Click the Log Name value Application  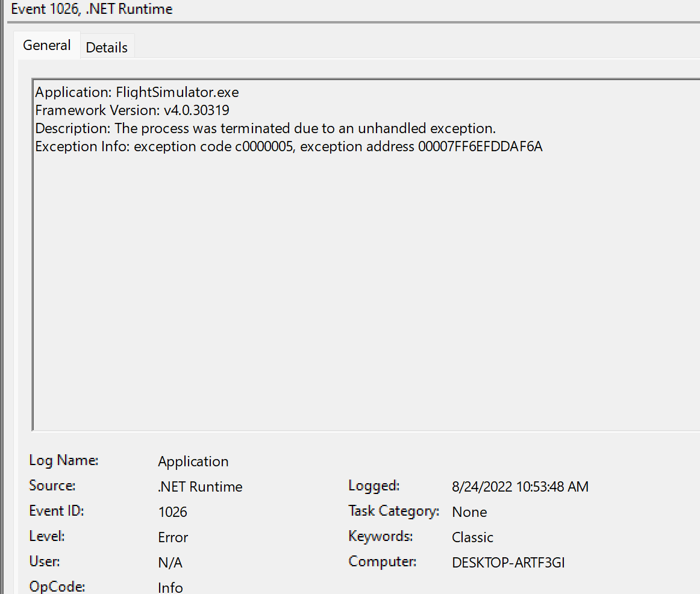193,461
